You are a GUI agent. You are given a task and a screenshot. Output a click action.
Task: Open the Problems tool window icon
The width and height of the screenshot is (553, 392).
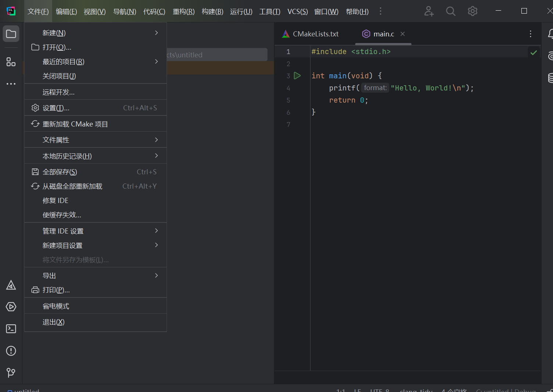tap(11, 351)
